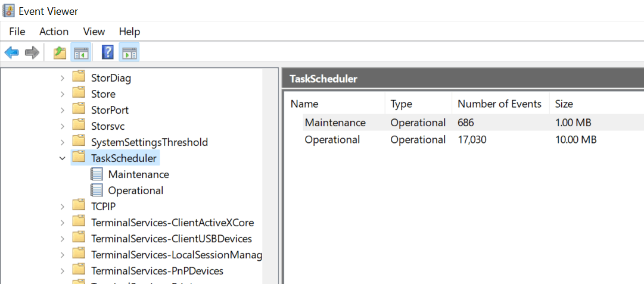Open the Help menu
Image resolution: width=644 pixels, height=284 pixels.
click(129, 32)
